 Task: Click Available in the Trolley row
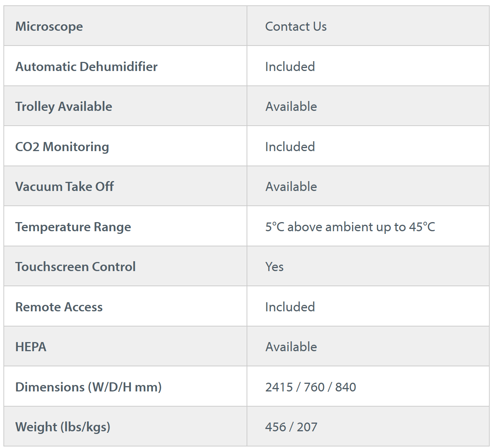291,107
